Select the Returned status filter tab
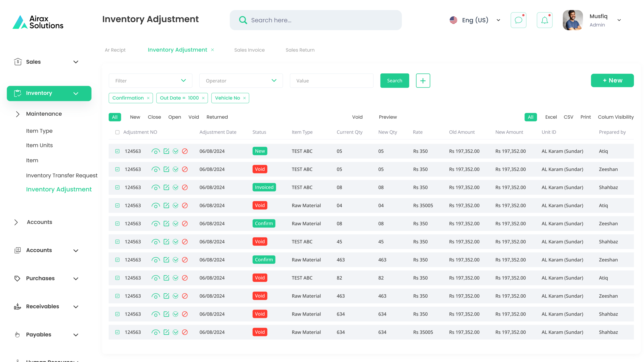This screenshot has width=644, height=362. tap(217, 117)
